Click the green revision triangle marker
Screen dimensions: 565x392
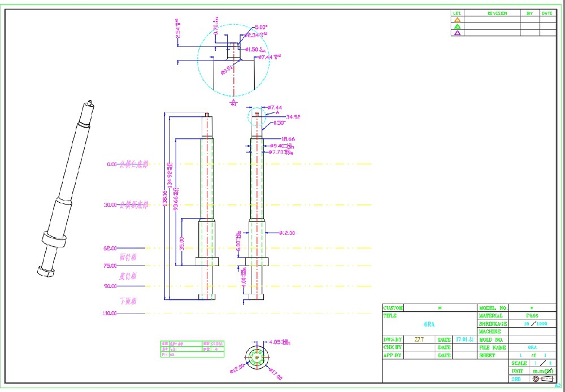click(458, 26)
